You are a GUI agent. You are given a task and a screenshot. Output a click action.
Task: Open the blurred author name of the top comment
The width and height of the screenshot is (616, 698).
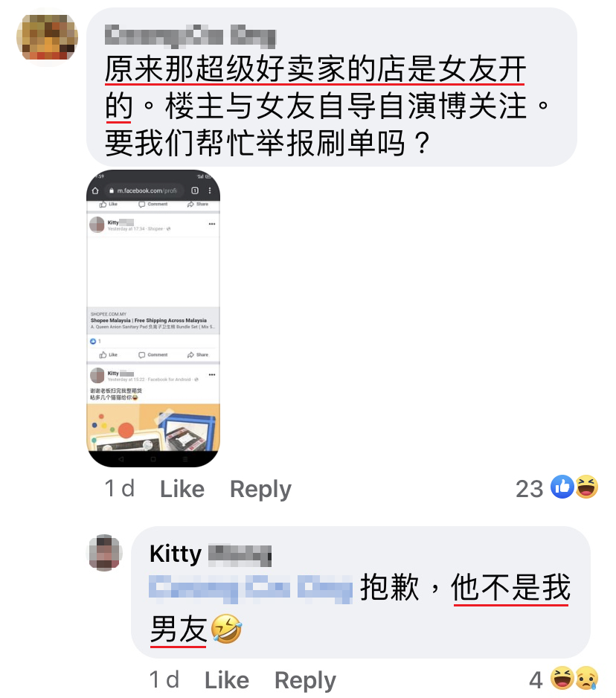point(190,36)
